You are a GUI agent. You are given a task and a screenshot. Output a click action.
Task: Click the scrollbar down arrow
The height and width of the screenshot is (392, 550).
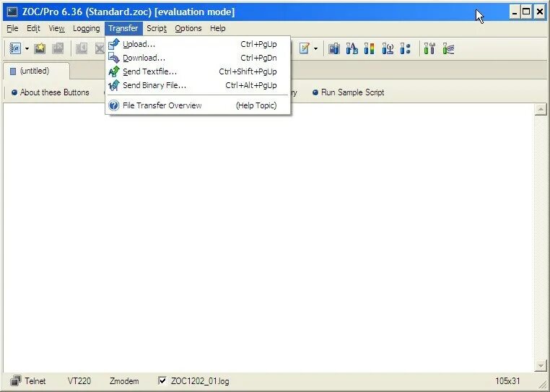(x=541, y=365)
